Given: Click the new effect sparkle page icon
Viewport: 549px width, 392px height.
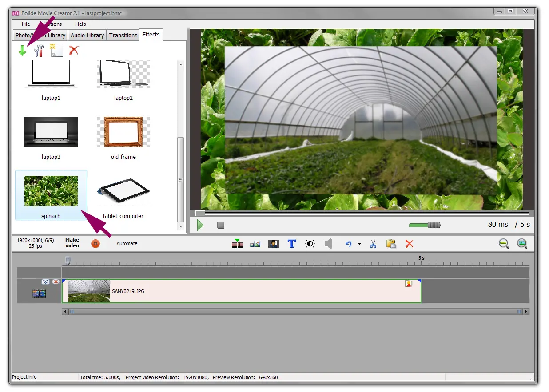Looking at the screenshot, I should (56, 50).
